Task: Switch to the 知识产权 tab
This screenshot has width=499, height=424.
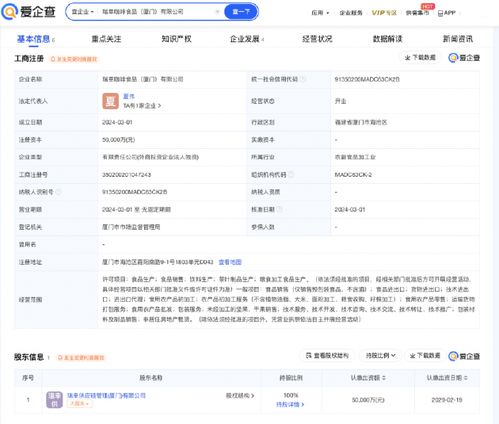Action: pyautogui.click(x=176, y=39)
